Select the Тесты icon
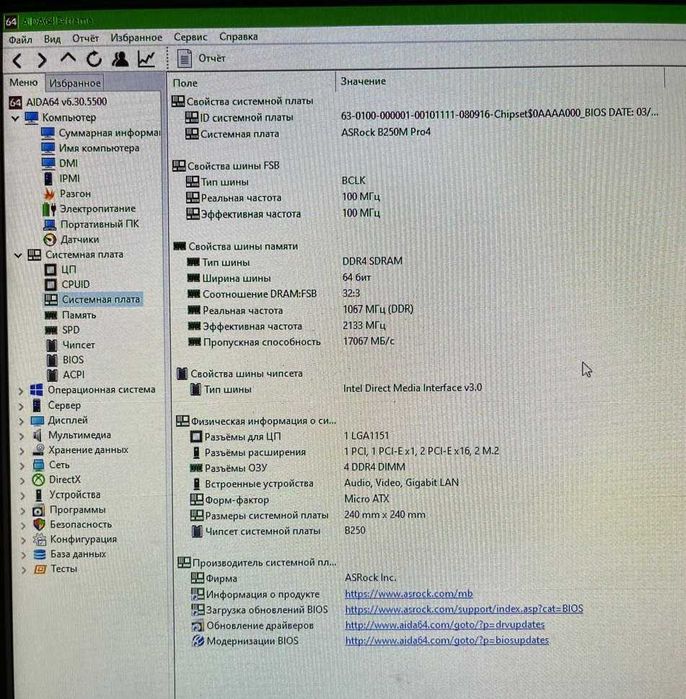The image size is (686, 699). pyautogui.click(x=40, y=569)
